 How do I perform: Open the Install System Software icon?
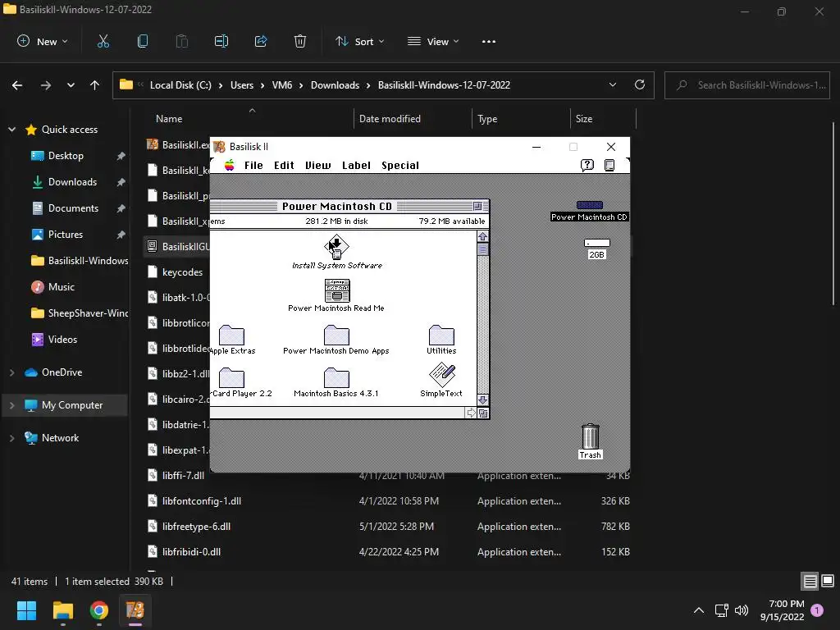tap(336, 248)
